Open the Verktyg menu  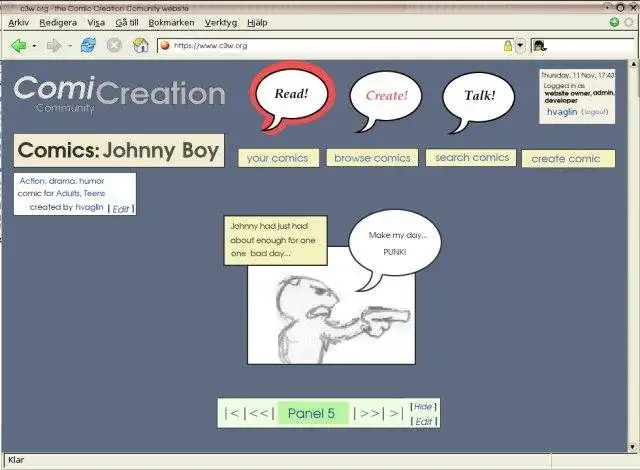[221, 23]
